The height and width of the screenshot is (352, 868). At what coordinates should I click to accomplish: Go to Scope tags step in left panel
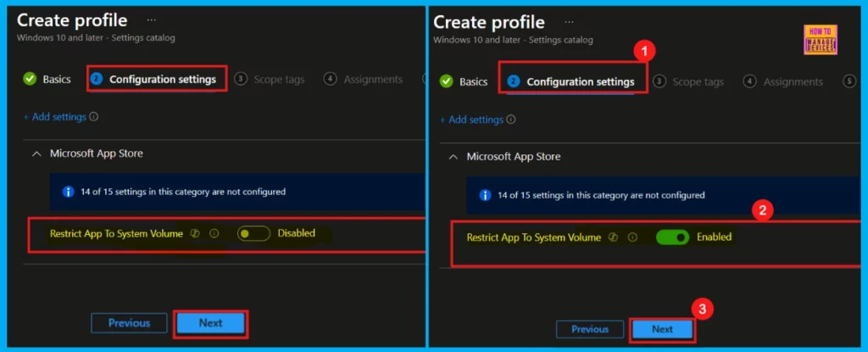coord(270,79)
